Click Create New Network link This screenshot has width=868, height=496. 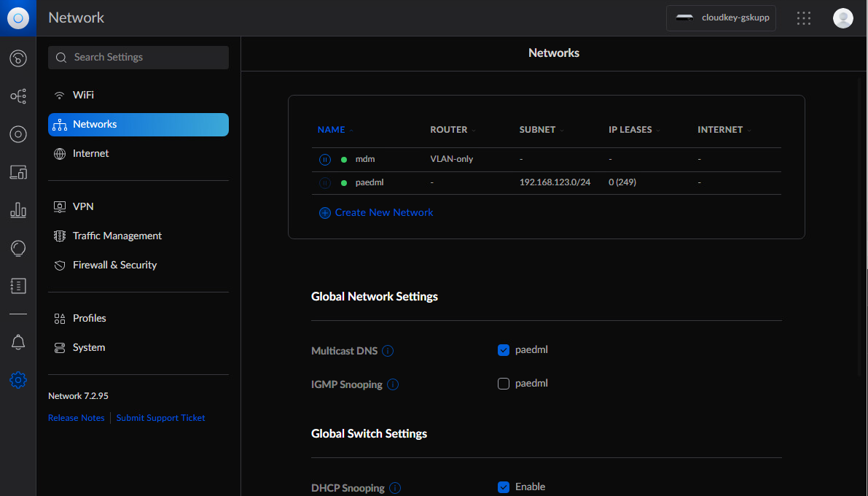[384, 213]
